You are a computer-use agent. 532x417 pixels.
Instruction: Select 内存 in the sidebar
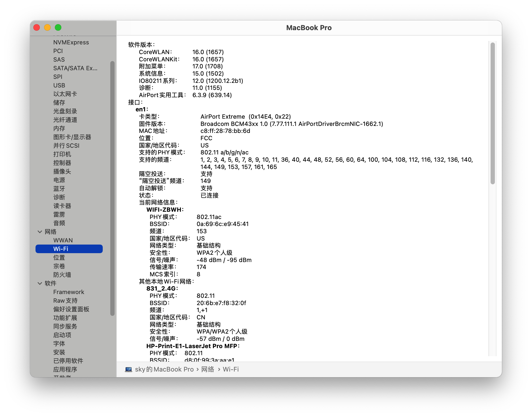click(x=59, y=128)
